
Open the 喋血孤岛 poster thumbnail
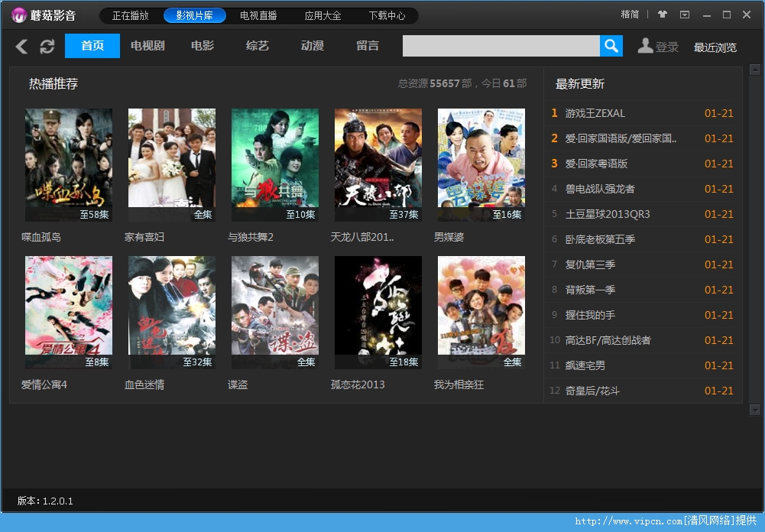(68, 164)
